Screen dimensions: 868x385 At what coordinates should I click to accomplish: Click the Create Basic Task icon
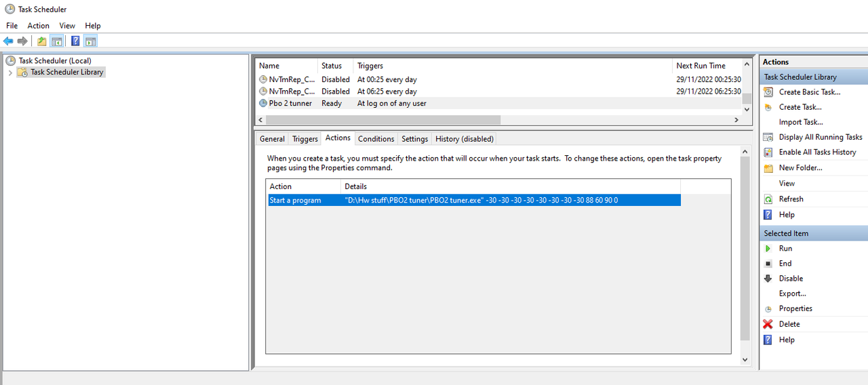[768, 92]
